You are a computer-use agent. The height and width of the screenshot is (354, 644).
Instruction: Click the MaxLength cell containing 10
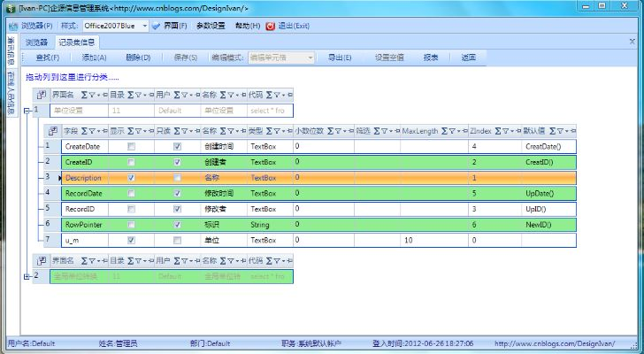click(433, 240)
